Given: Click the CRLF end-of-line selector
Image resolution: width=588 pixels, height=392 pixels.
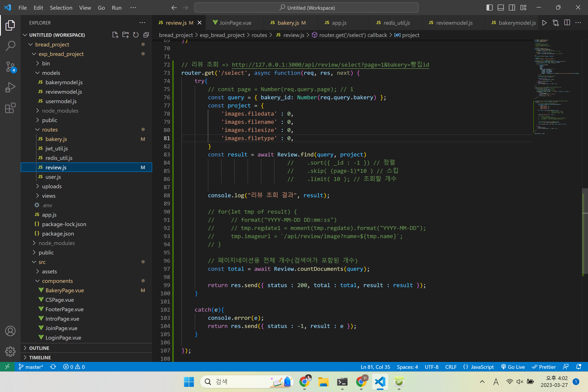Looking at the screenshot, I should point(451,367).
